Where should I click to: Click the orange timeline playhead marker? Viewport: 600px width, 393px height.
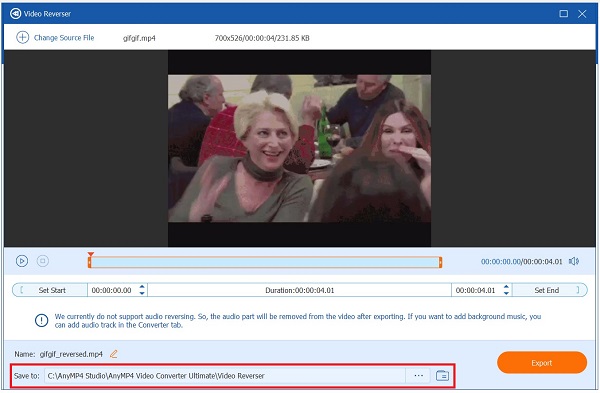pos(90,254)
